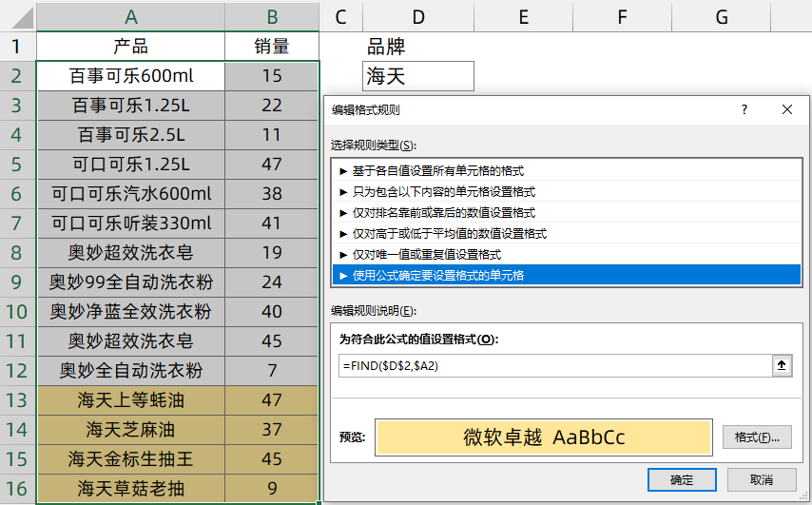Viewport: 812px width, 505px height.
Task: Select cell 海天芝麻油
Action: click(130, 430)
